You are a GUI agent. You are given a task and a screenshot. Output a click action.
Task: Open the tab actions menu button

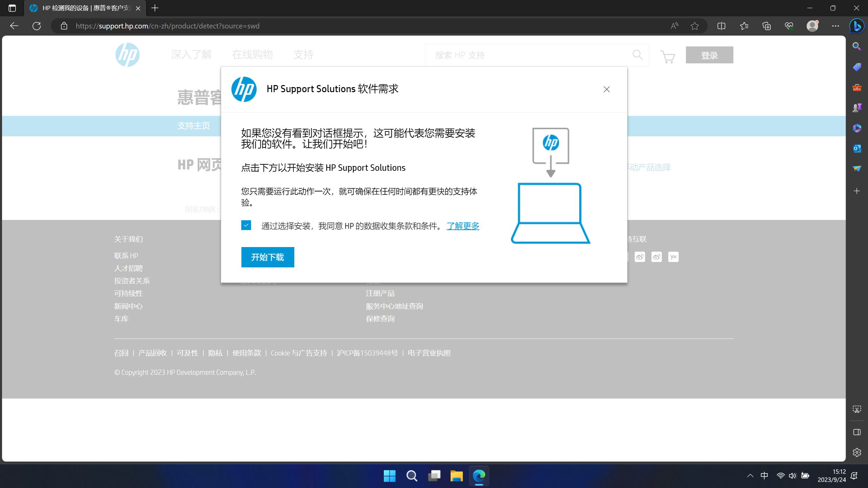tap(12, 8)
